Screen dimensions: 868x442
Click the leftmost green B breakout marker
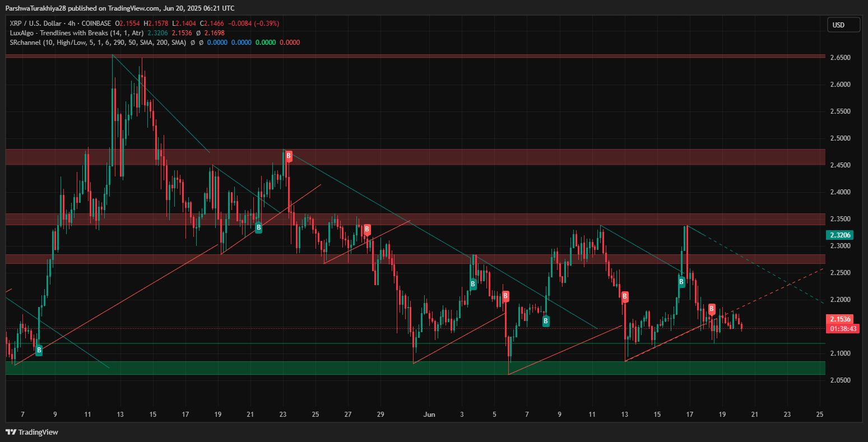39,350
